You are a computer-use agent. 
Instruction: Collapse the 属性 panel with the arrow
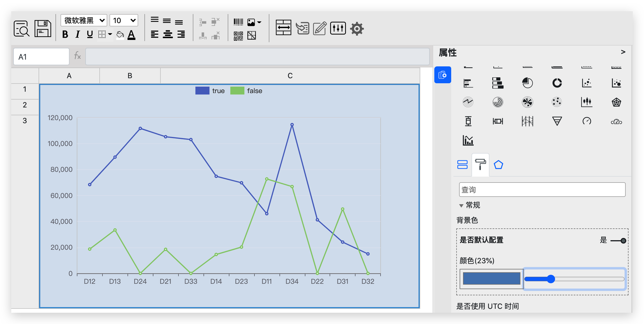click(623, 52)
